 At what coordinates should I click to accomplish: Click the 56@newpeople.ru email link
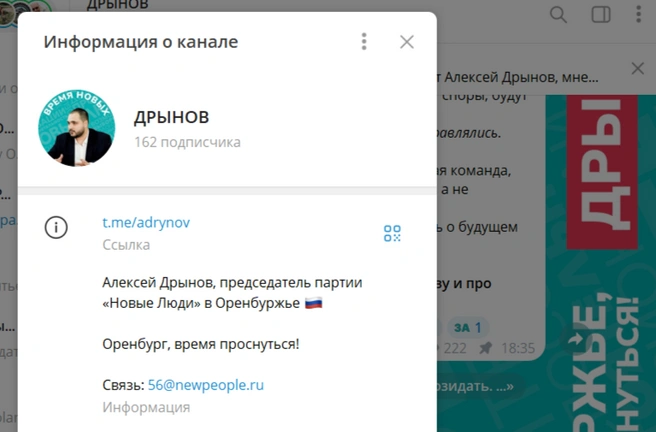pyautogui.click(x=206, y=385)
